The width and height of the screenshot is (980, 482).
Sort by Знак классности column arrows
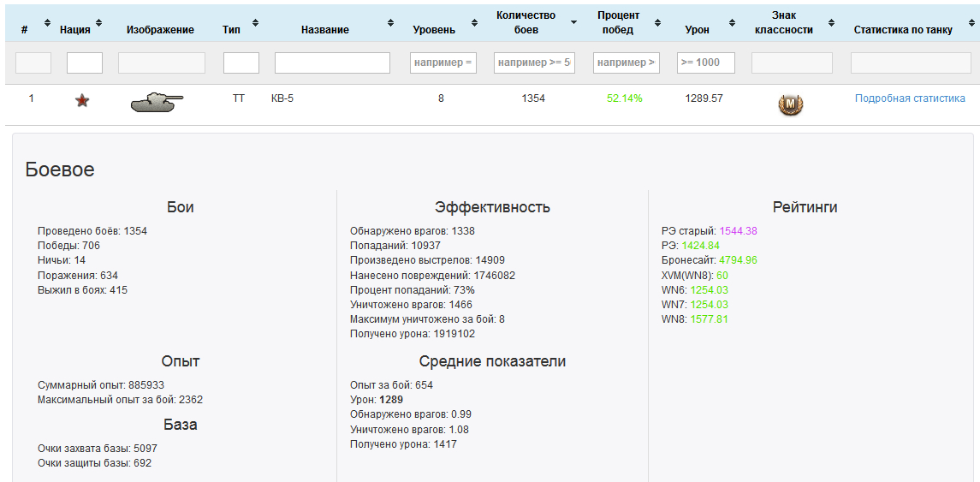[x=830, y=22]
